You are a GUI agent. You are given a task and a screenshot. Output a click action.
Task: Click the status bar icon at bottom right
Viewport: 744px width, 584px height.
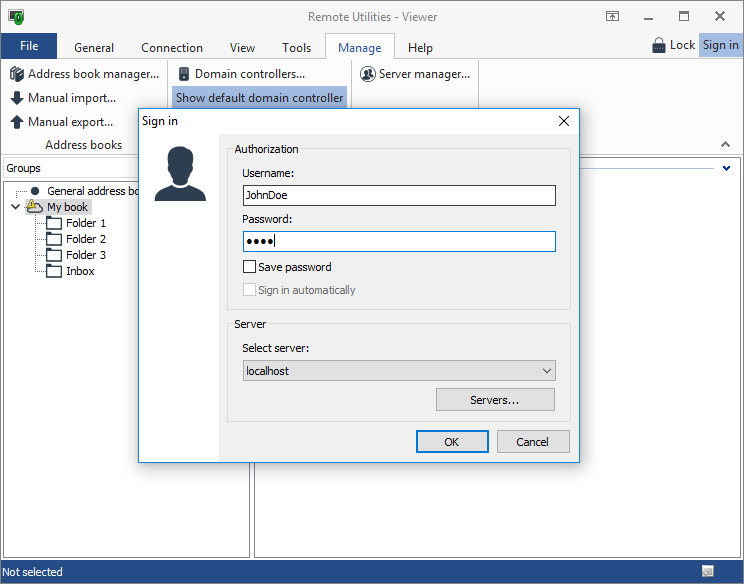tap(707, 571)
